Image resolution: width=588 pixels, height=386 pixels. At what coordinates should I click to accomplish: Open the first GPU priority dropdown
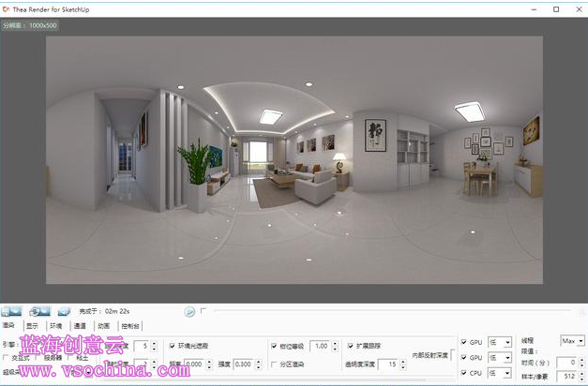[x=500, y=343]
